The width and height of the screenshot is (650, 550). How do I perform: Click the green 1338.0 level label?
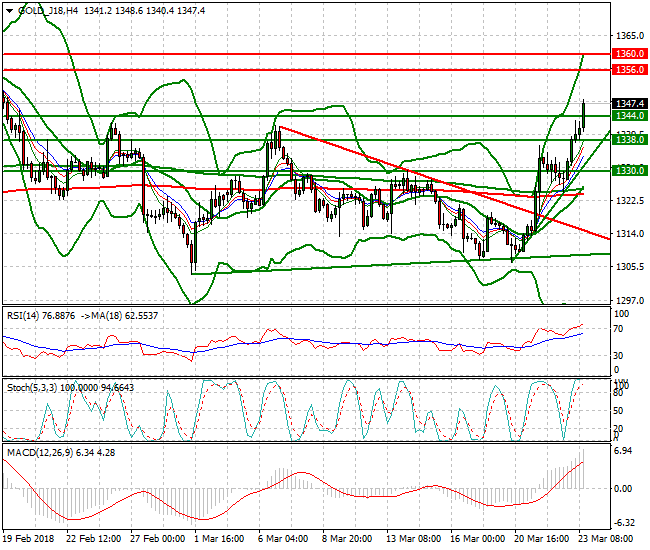pos(630,140)
